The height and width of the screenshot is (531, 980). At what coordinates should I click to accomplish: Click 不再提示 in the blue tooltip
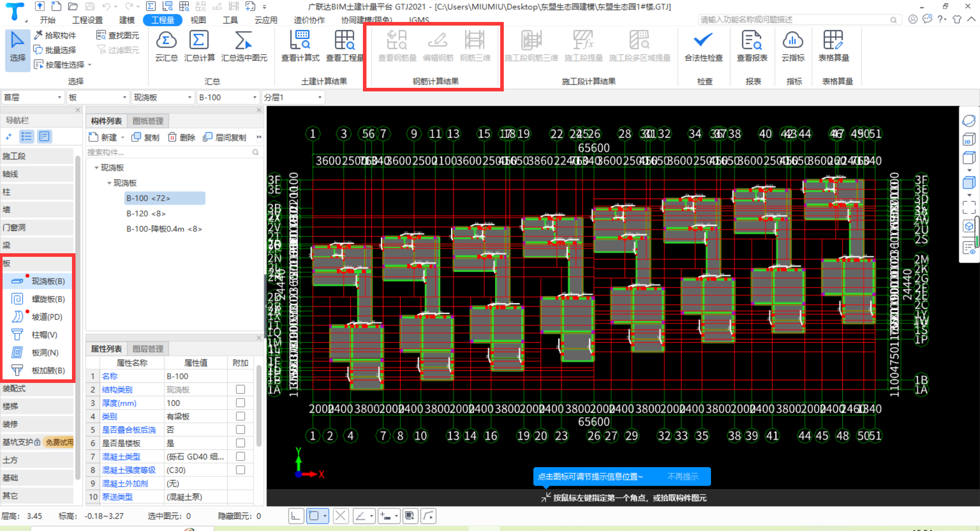pos(683,476)
